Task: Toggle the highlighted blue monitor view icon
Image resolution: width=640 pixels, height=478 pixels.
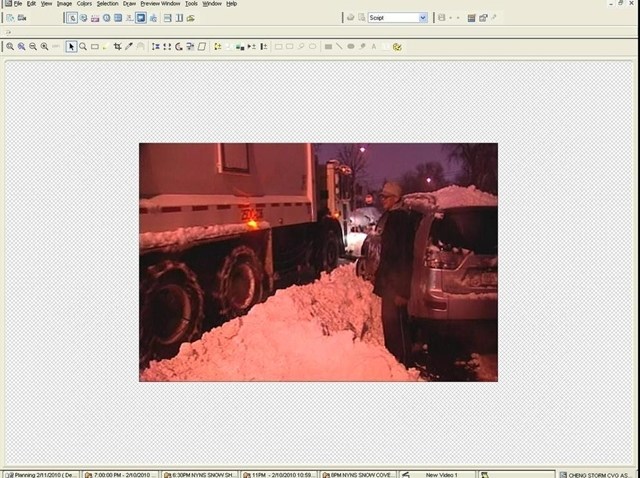Action: coord(141,18)
